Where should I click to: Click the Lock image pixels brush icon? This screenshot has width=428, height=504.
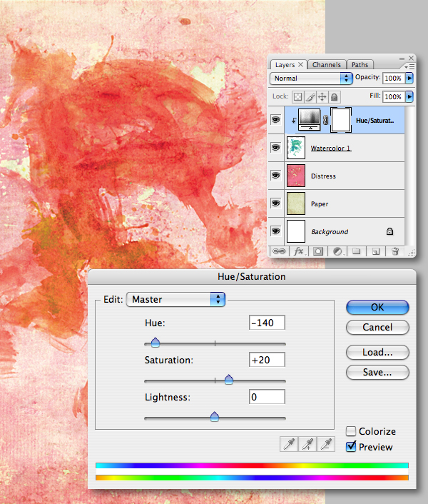[310, 97]
